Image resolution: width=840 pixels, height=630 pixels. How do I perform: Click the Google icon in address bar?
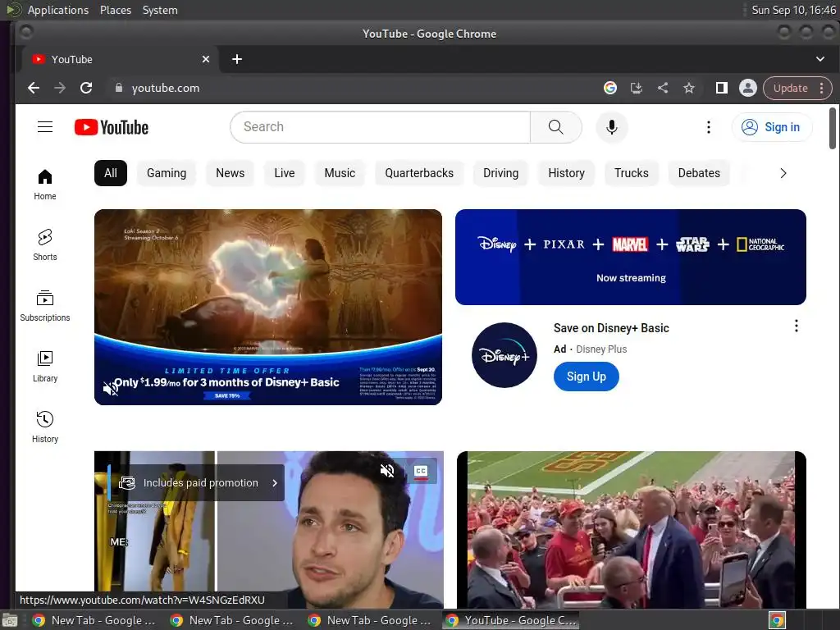pos(610,88)
